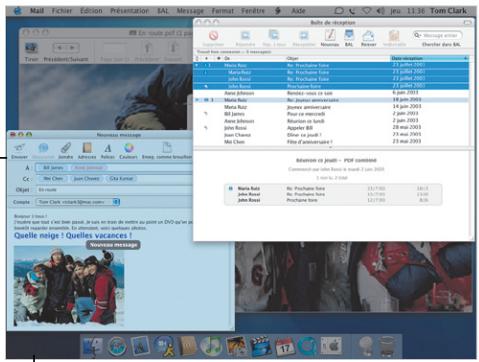Click the volume icon in menu bar
This screenshot has width=479, height=362.
[x=380, y=11]
